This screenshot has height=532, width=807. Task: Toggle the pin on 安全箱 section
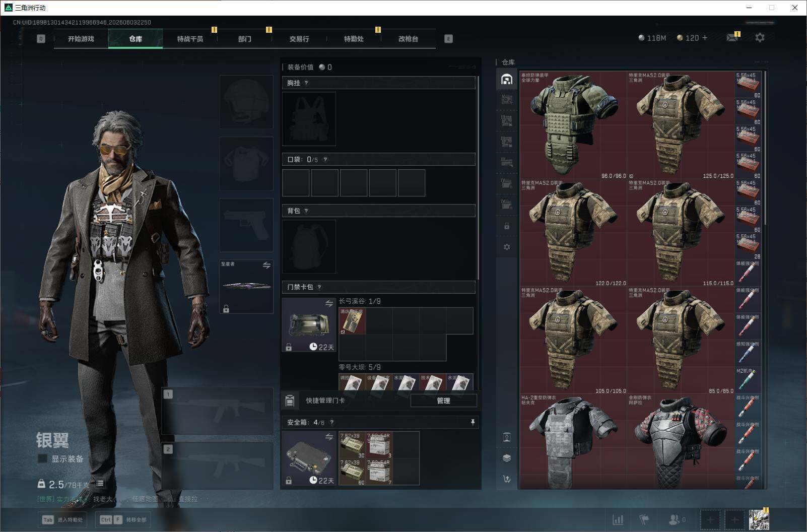pyautogui.click(x=473, y=422)
